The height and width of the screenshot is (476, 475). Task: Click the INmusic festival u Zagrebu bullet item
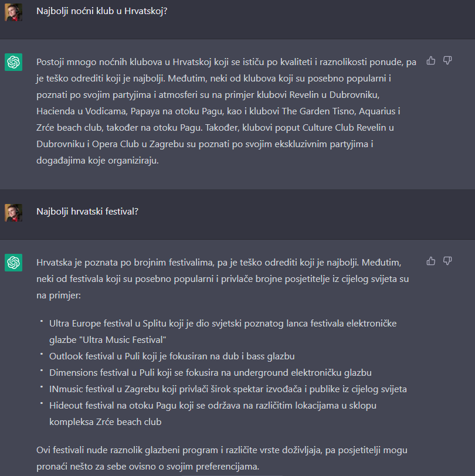click(228, 389)
